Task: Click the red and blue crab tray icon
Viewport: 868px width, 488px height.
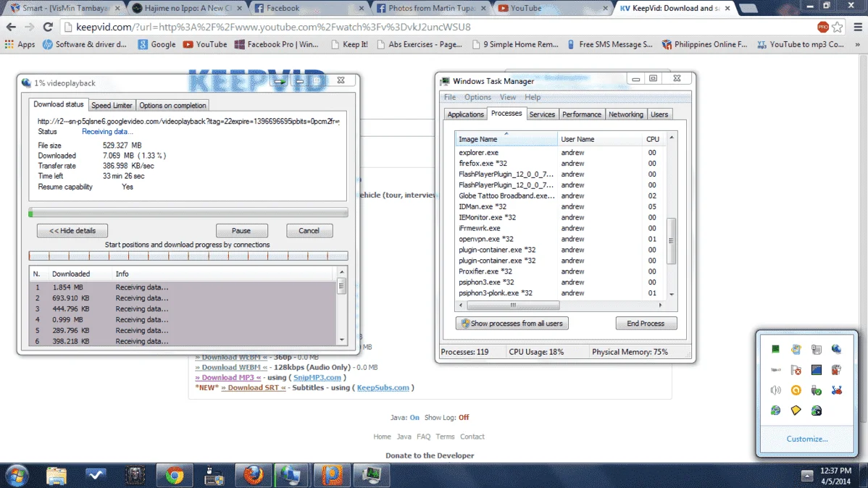Action: click(836, 390)
